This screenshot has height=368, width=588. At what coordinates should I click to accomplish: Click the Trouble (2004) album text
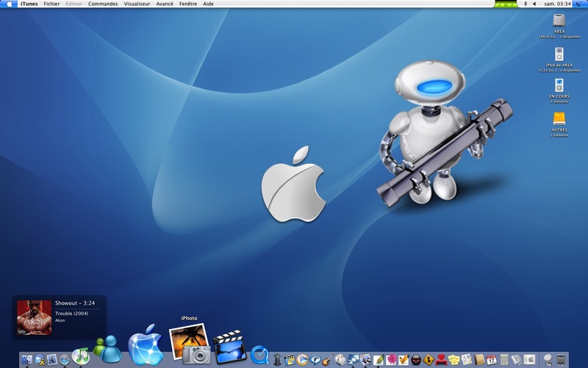click(71, 314)
